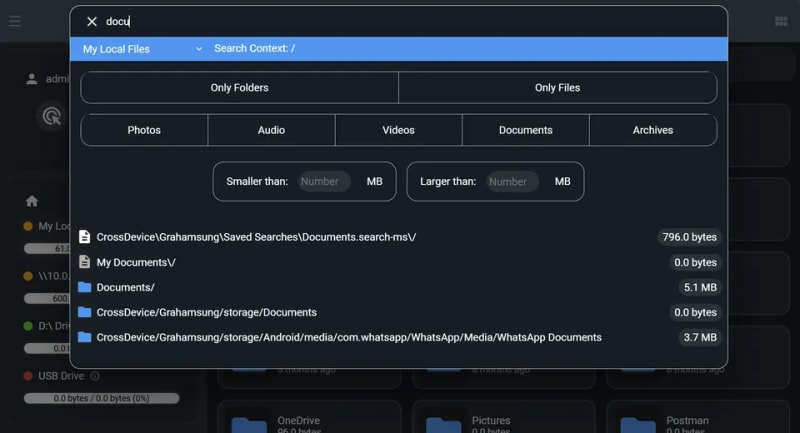Open the My Documents file icon result
Image resolution: width=800 pixels, height=433 pixels.
pos(85,262)
